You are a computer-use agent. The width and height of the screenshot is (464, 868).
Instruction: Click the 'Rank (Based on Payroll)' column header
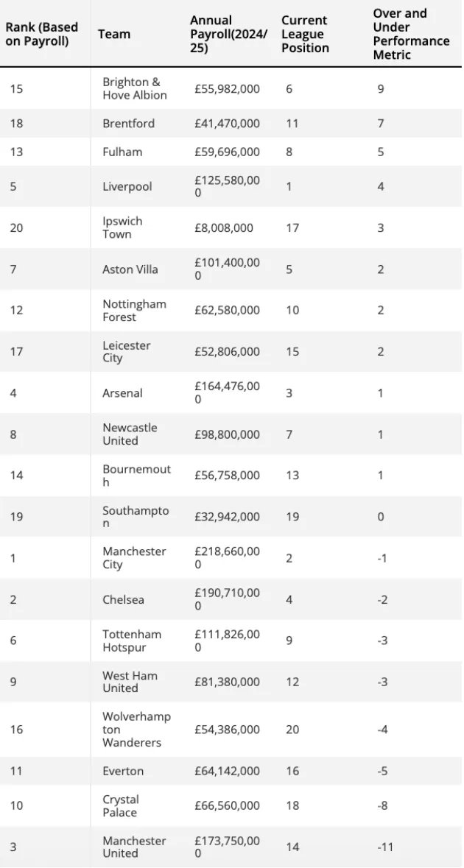(41, 34)
